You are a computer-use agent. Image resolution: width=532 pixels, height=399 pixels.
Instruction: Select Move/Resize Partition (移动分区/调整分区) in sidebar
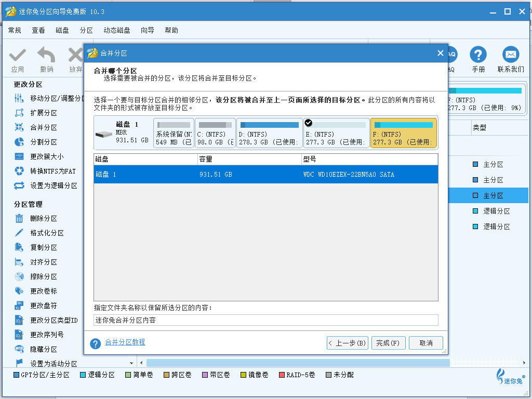(48, 98)
